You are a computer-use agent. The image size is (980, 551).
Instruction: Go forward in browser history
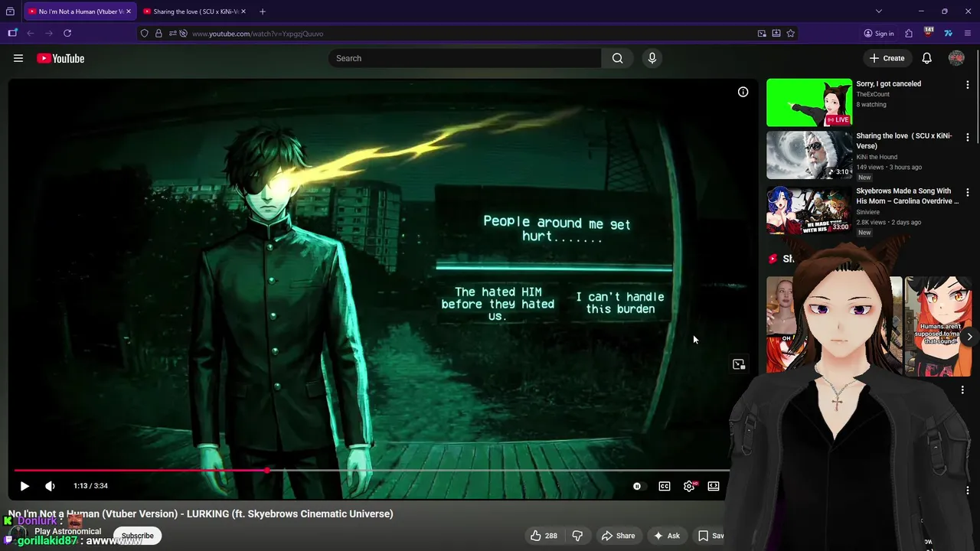(x=49, y=33)
